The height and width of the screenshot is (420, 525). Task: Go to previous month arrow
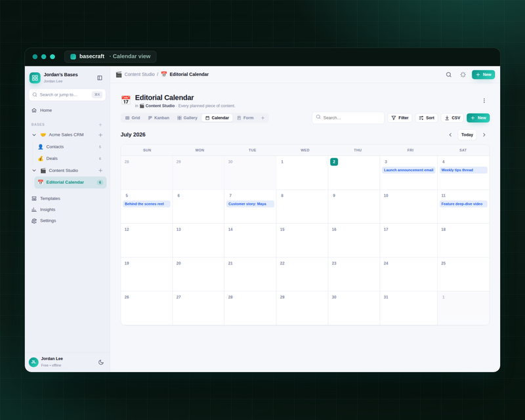(x=450, y=135)
